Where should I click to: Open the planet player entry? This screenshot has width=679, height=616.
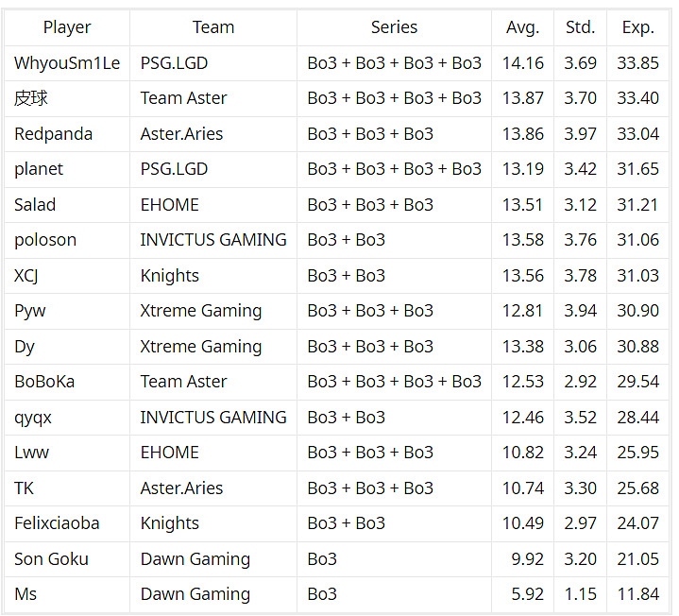click(x=39, y=169)
